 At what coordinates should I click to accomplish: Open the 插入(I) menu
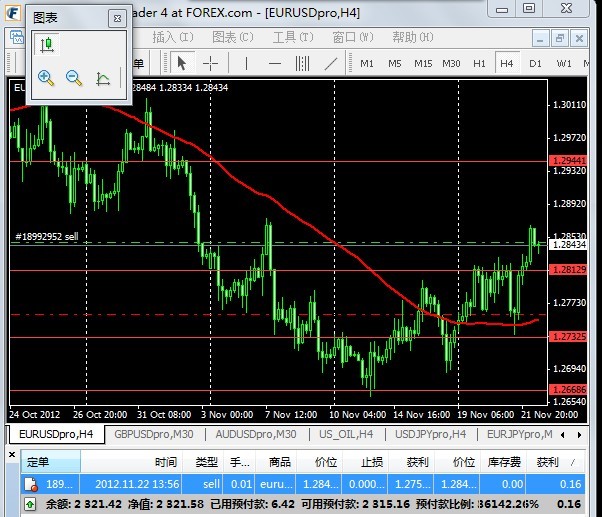173,37
